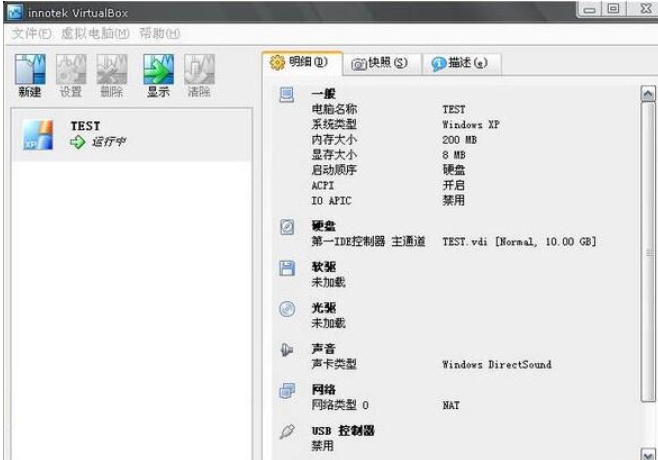
Task: Click the 清除 (Discard) toolbar icon
Action: tap(199, 70)
